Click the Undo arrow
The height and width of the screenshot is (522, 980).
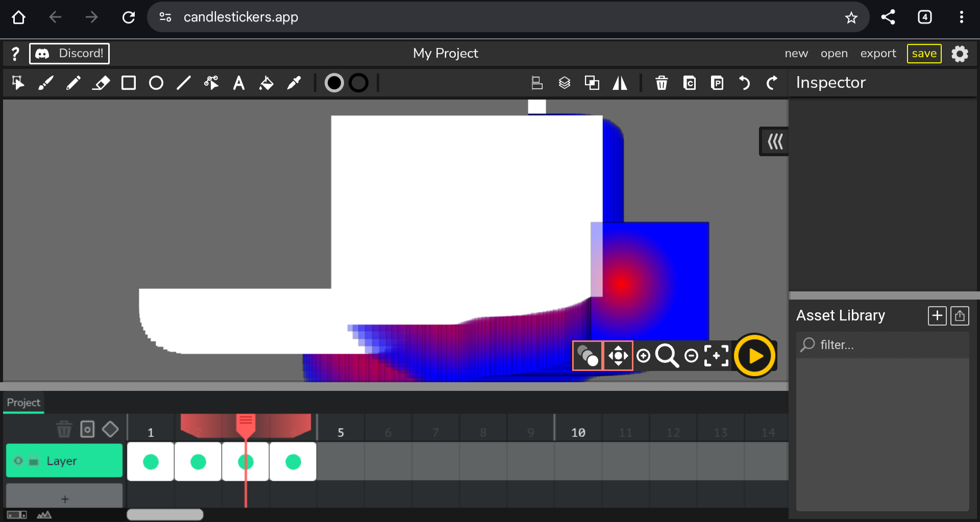pyautogui.click(x=744, y=83)
